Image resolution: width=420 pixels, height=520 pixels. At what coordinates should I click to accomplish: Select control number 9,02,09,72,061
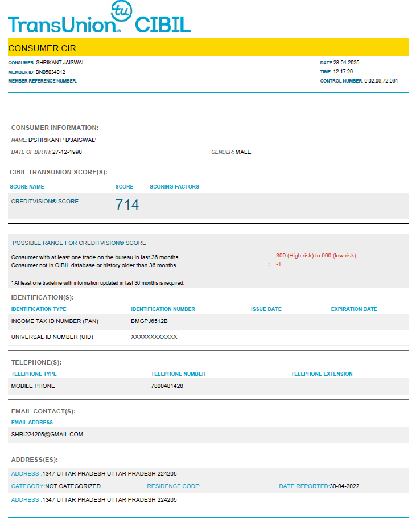pyautogui.click(x=381, y=80)
